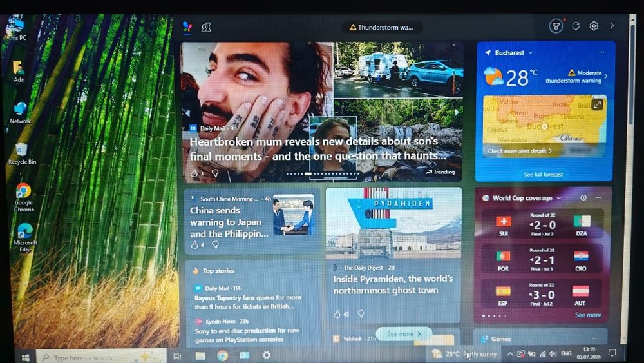Select the Ada folder desktop icon

[19, 72]
